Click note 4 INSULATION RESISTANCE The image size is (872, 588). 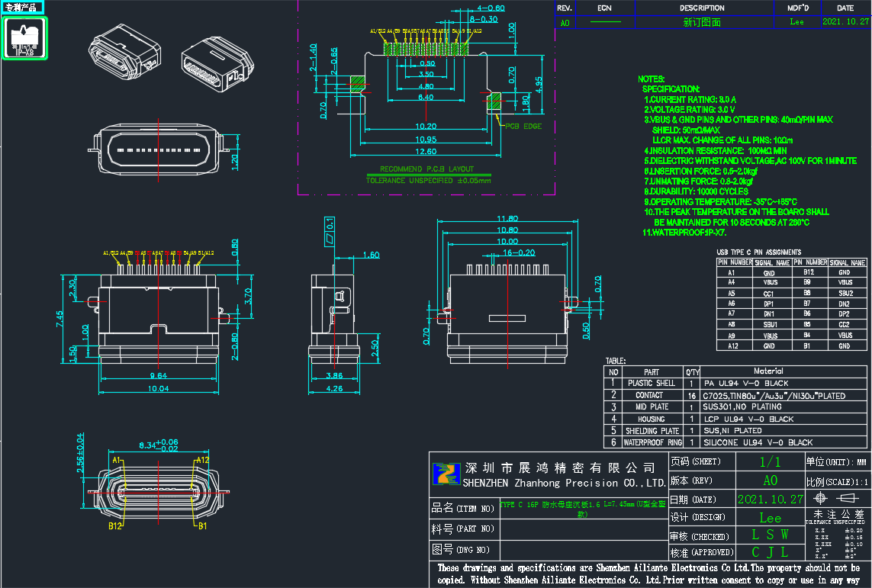(715, 150)
